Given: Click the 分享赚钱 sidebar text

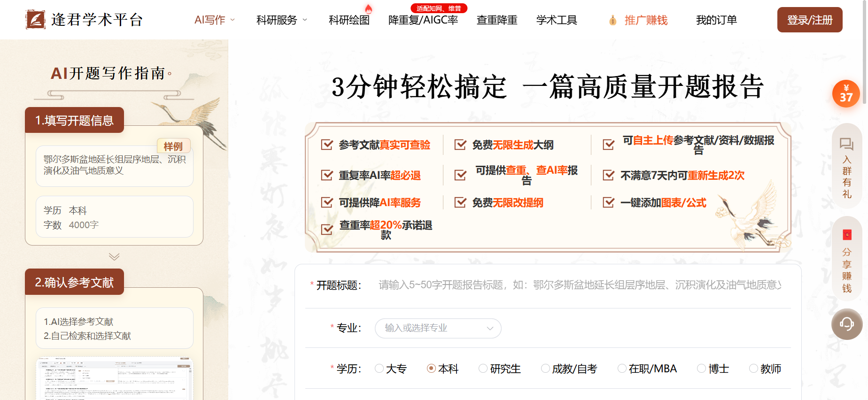Looking at the screenshot, I should [847, 270].
